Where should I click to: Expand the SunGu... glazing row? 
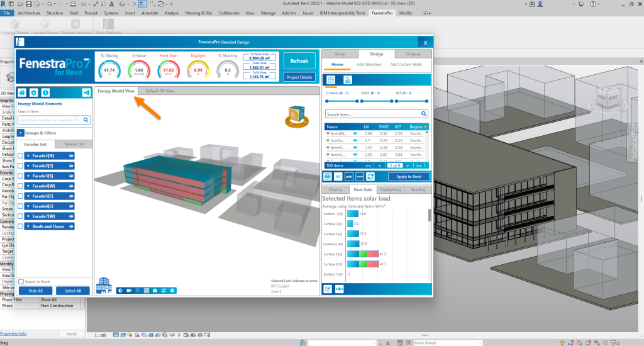coord(328,140)
